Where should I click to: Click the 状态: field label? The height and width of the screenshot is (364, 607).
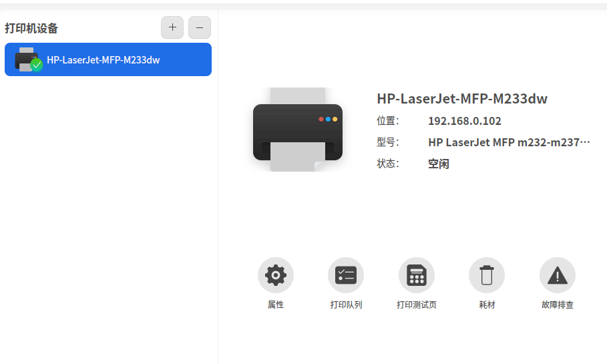pos(388,164)
